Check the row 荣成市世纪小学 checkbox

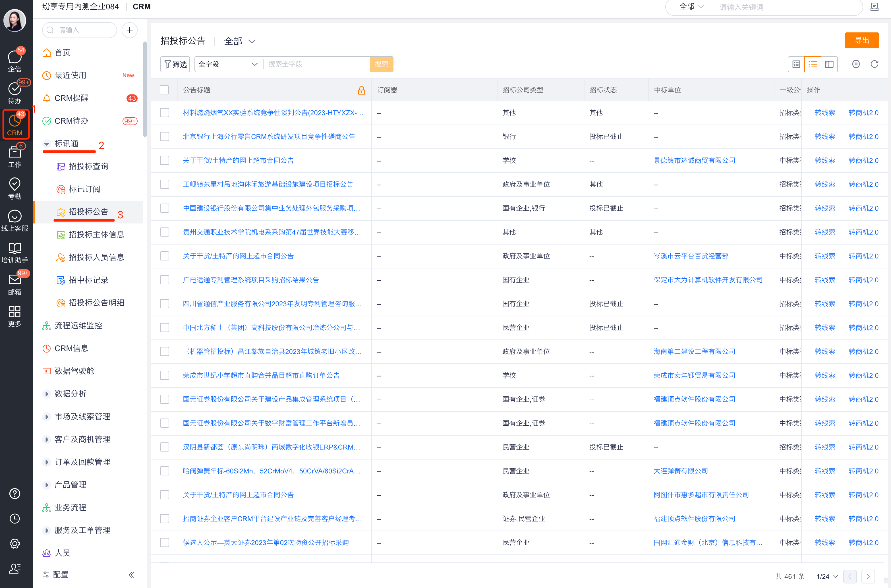164,375
